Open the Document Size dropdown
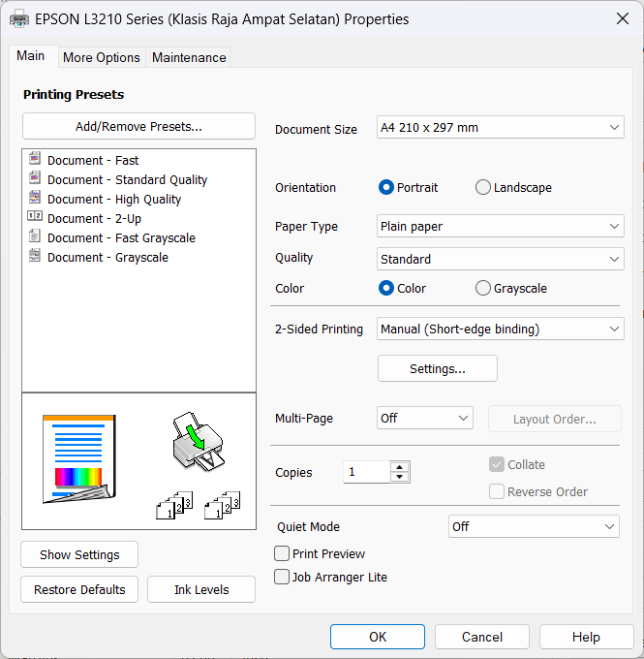The image size is (644, 659). click(x=500, y=128)
